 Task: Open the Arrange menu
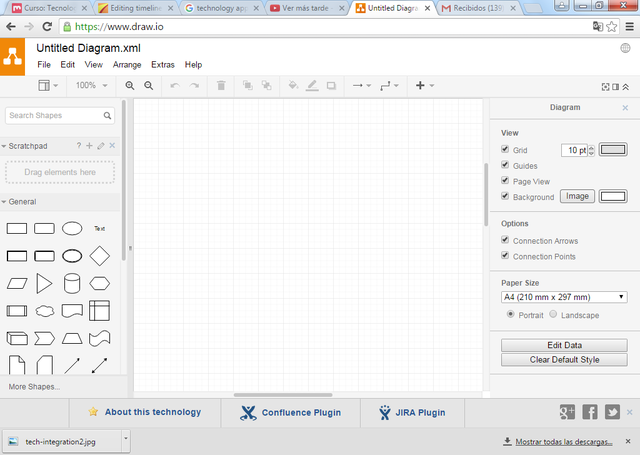click(x=127, y=64)
